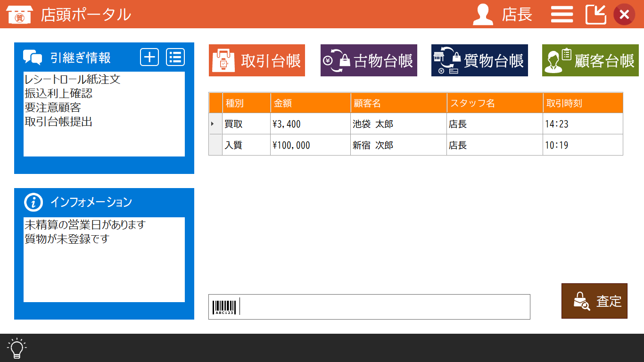Click the info icon beside インフォメーション
Screen dimensions: 644x362
[x=33, y=202]
